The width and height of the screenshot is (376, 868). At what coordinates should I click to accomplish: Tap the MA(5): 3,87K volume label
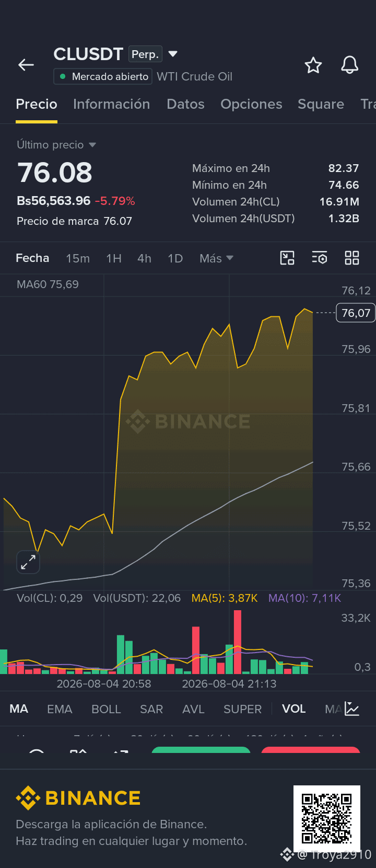tap(225, 598)
